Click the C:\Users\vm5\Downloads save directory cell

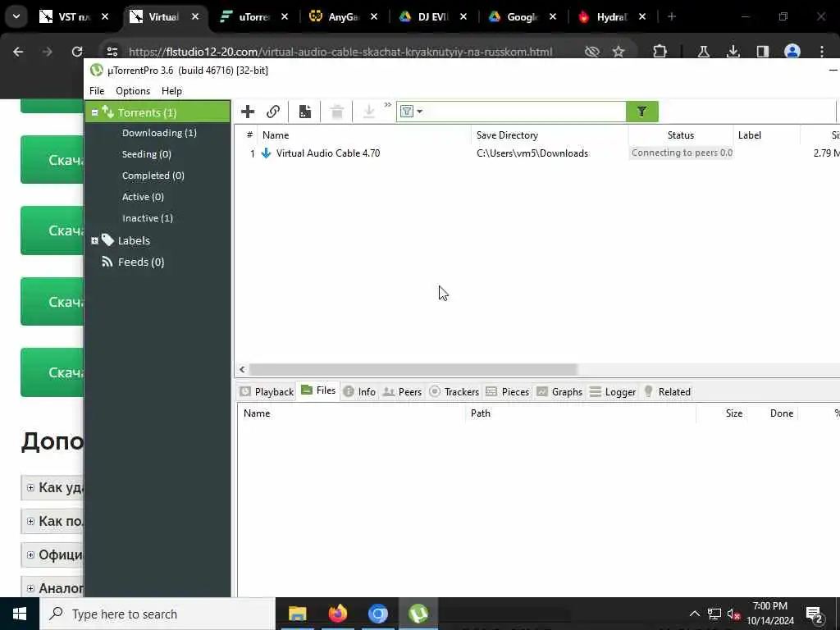[532, 153]
